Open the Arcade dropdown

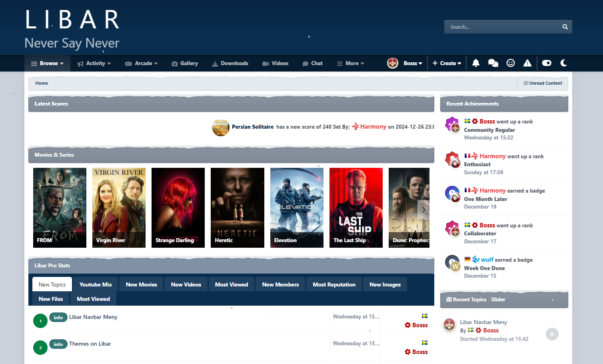pyautogui.click(x=142, y=63)
